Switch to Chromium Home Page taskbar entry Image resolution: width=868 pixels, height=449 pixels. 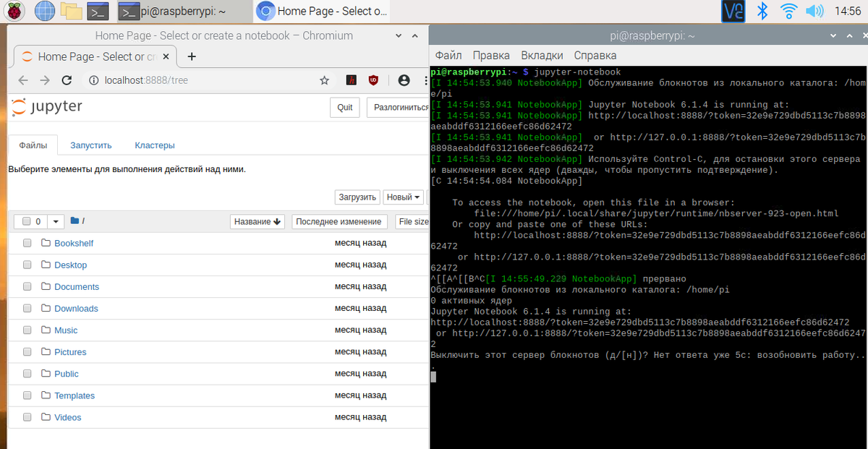tap(322, 11)
